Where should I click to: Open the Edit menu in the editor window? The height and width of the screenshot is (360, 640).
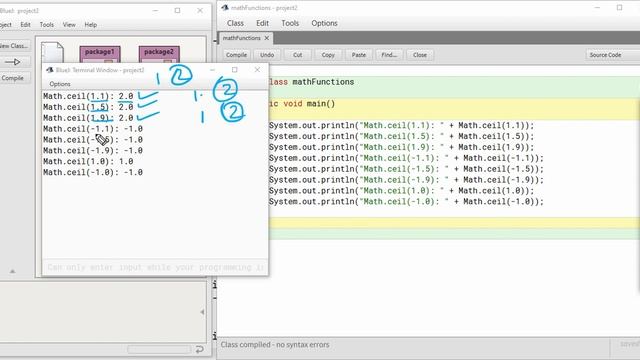click(262, 23)
